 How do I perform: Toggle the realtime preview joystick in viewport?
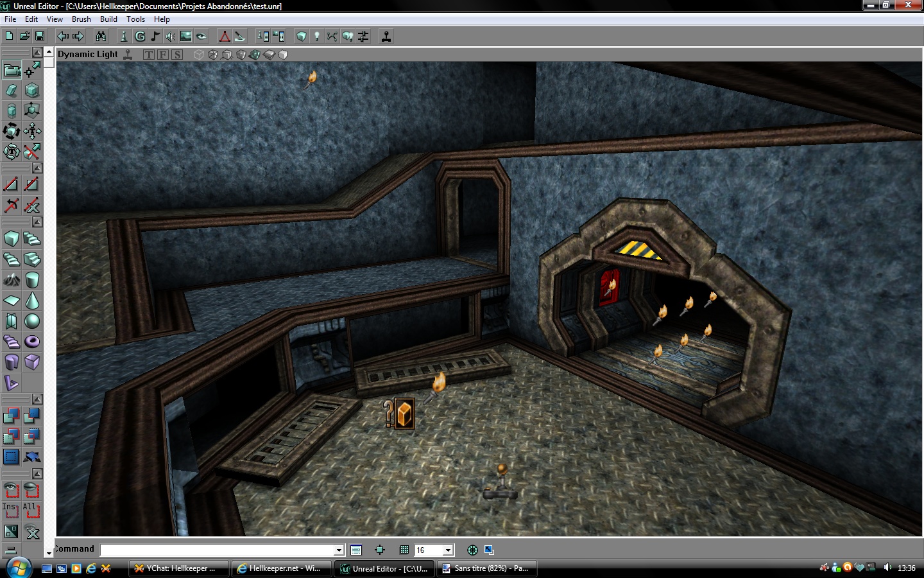click(128, 55)
